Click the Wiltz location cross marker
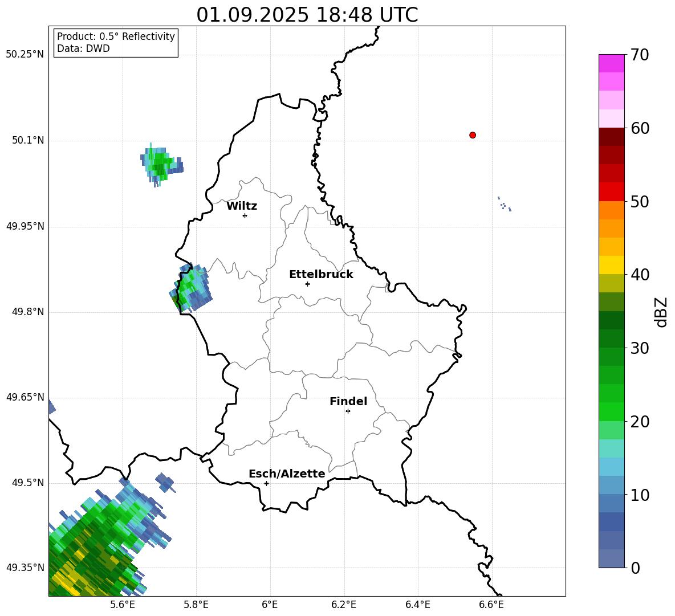The height and width of the screenshot is (616, 675). pyautogui.click(x=245, y=215)
